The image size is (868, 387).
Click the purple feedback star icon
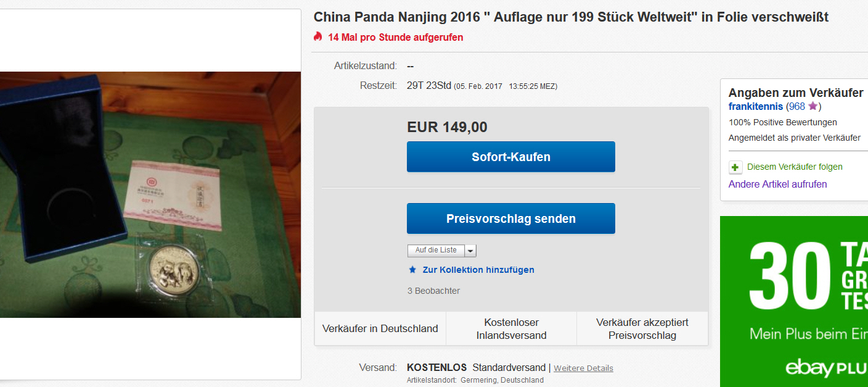[x=813, y=106]
